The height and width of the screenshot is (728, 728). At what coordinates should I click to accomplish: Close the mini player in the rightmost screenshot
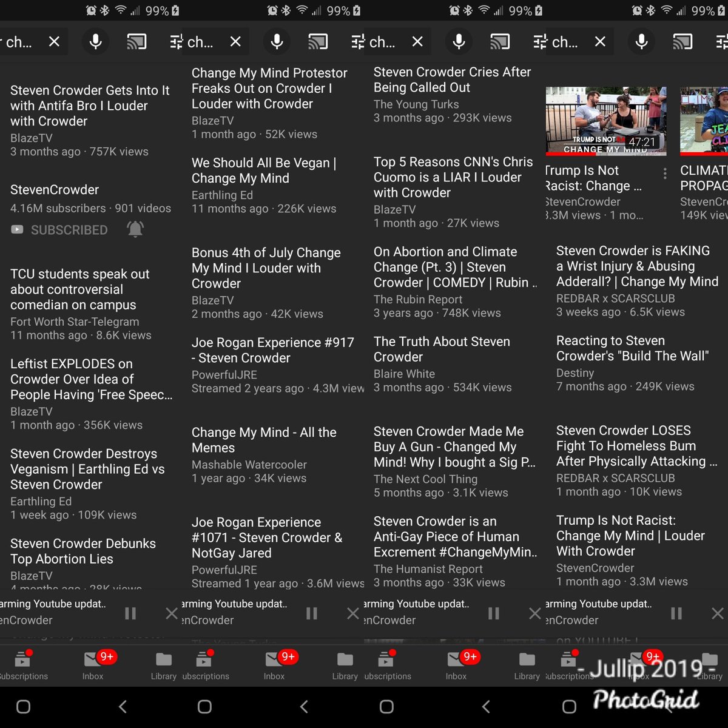[x=717, y=613]
